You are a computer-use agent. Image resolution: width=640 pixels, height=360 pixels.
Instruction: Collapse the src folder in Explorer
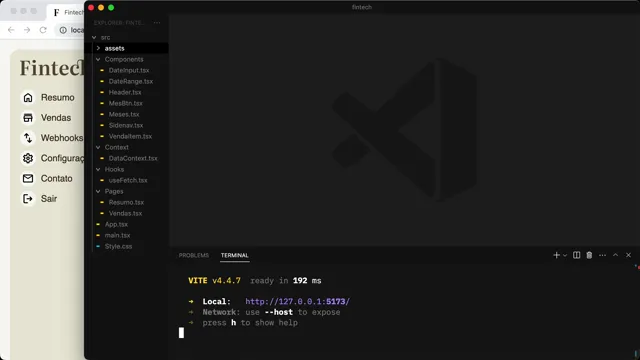click(94, 37)
